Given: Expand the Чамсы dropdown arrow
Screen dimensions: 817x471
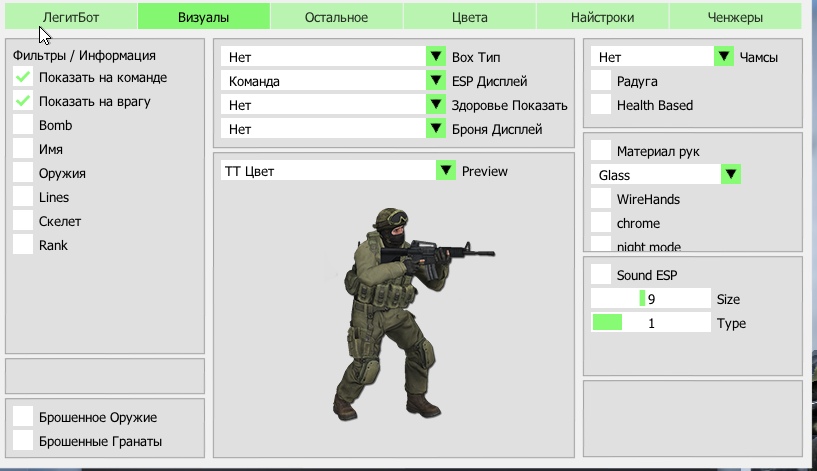Looking at the screenshot, I should pos(724,56).
